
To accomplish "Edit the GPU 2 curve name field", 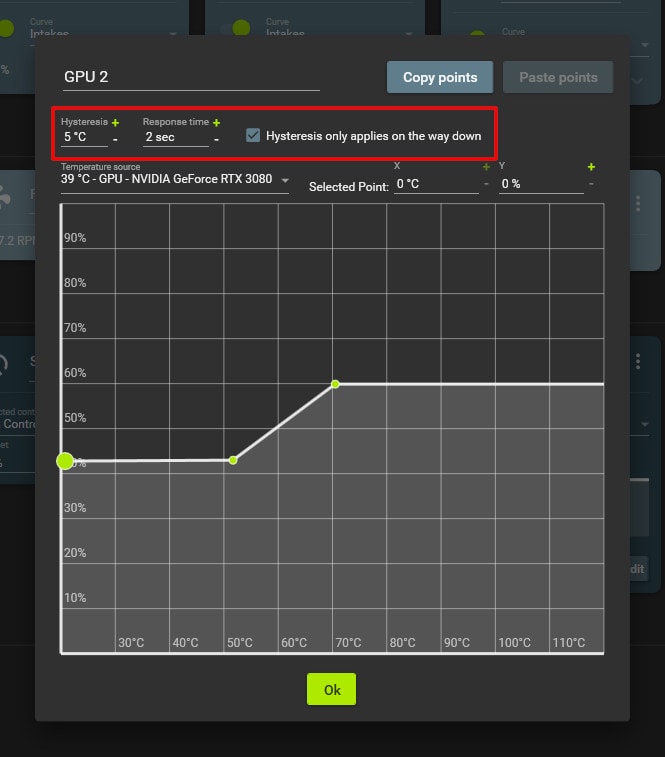I will pos(191,77).
